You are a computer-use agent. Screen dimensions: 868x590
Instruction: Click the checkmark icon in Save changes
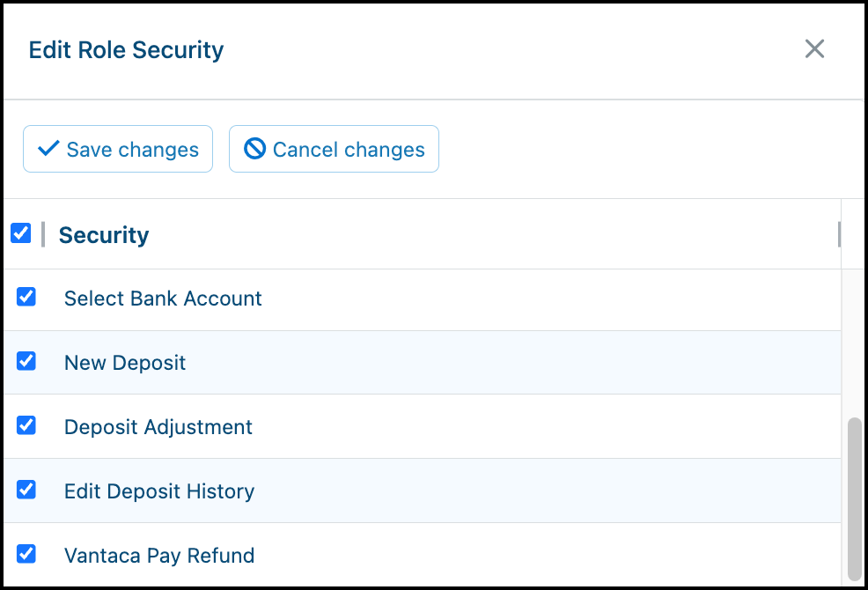pos(48,148)
